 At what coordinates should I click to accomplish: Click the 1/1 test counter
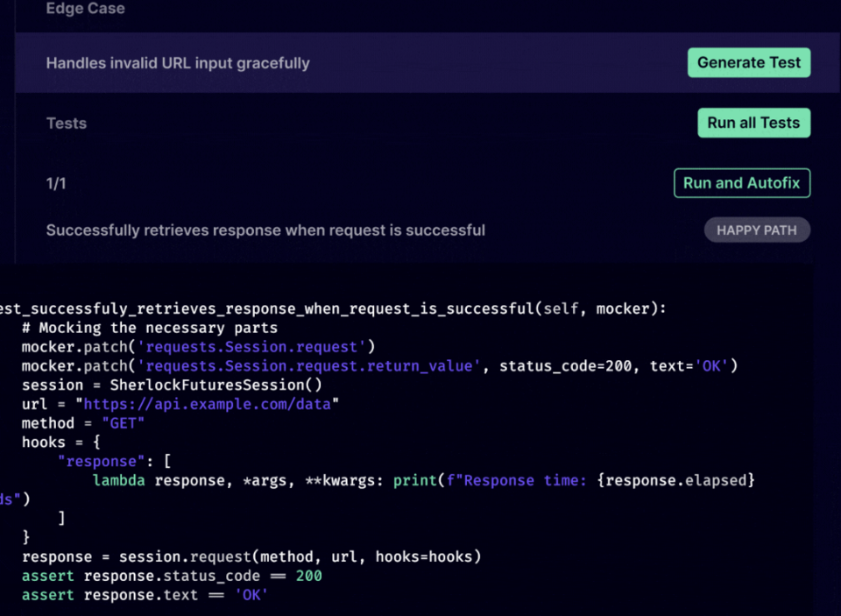point(56,184)
